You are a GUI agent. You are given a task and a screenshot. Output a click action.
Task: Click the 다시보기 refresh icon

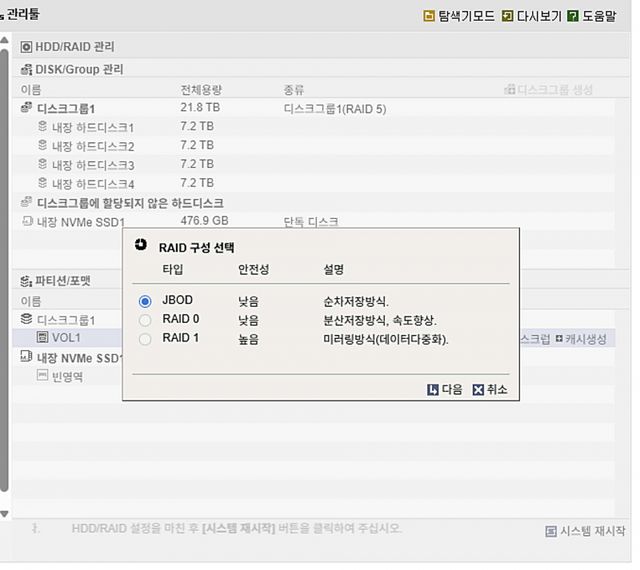pos(508,16)
